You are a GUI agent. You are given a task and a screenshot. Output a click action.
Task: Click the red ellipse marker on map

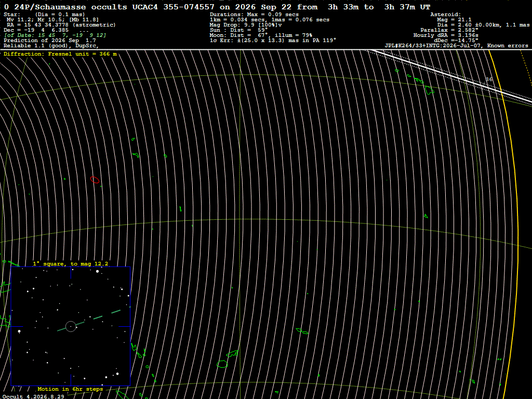click(95, 180)
